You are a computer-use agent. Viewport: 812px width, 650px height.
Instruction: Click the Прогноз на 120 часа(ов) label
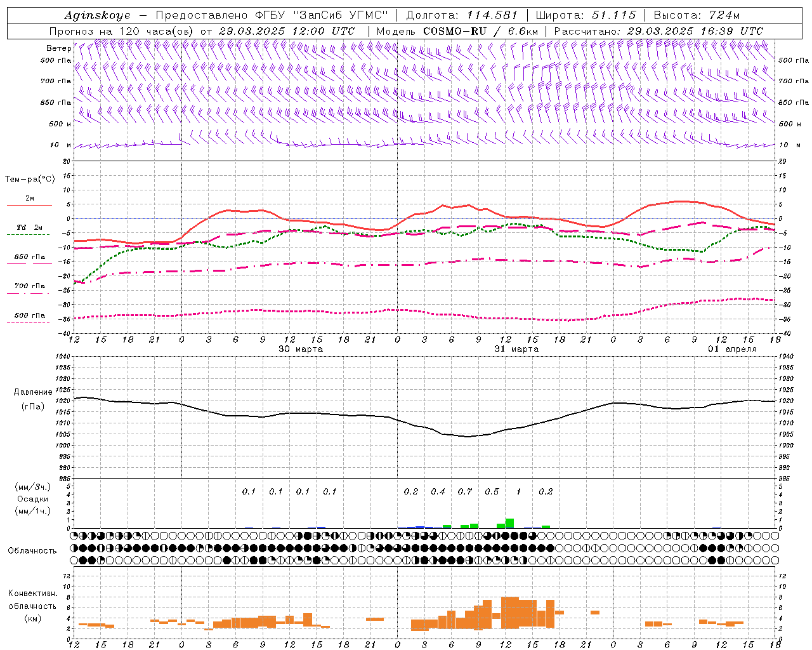click(x=122, y=31)
